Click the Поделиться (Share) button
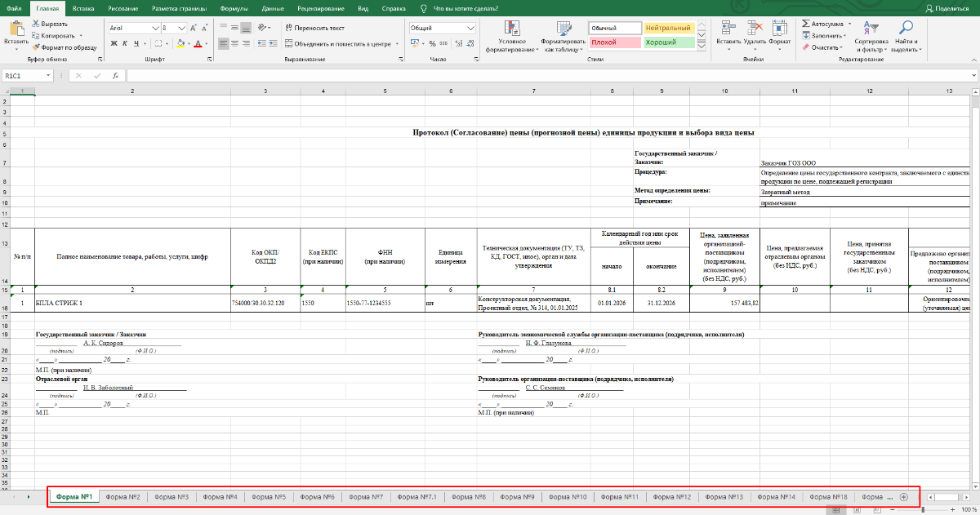The height and width of the screenshot is (515, 980). 946,8
